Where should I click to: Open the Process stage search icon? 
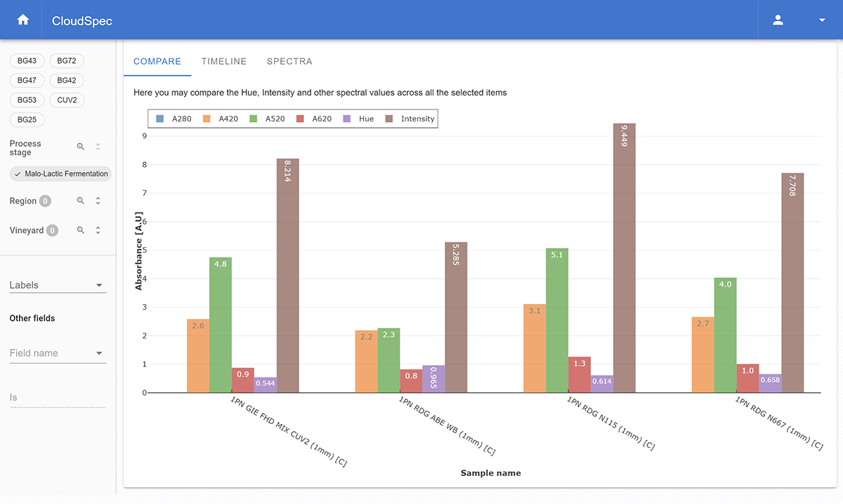pyautogui.click(x=81, y=147)
